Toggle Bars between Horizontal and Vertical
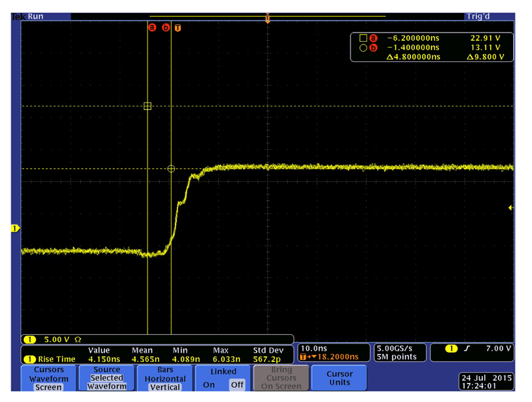Screen dimensions: 532x402 pos(165,378)
